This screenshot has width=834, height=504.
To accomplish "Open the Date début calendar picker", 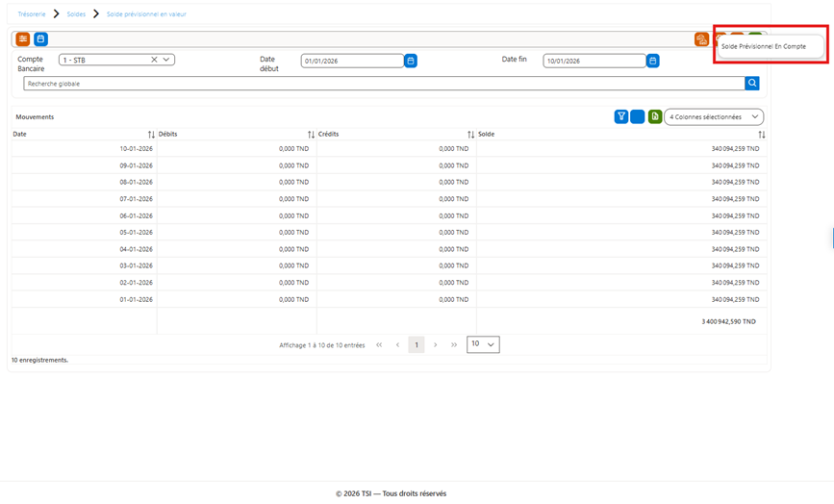I will click(411, 61).
